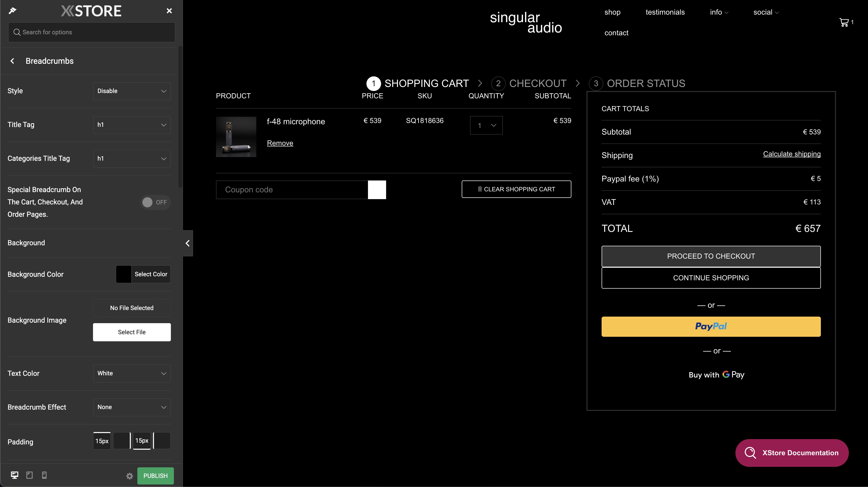Switch to desktop preview mode
The width and height of the screenshot is (868, 487).
pos(14,475)
